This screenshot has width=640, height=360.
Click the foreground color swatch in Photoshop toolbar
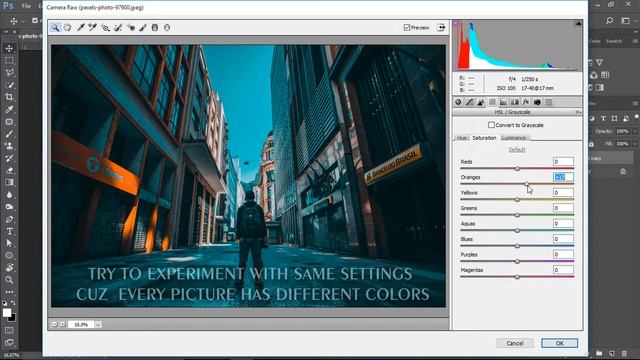point(7,313)
